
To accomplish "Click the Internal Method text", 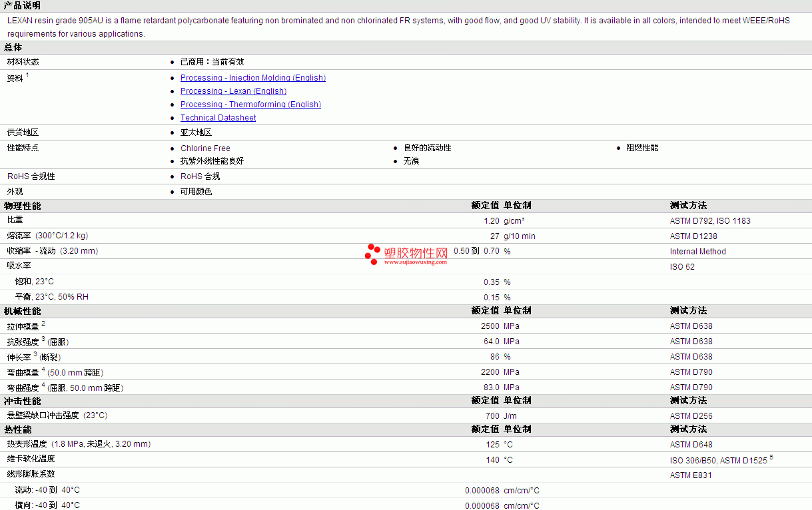I will (698, 252).
